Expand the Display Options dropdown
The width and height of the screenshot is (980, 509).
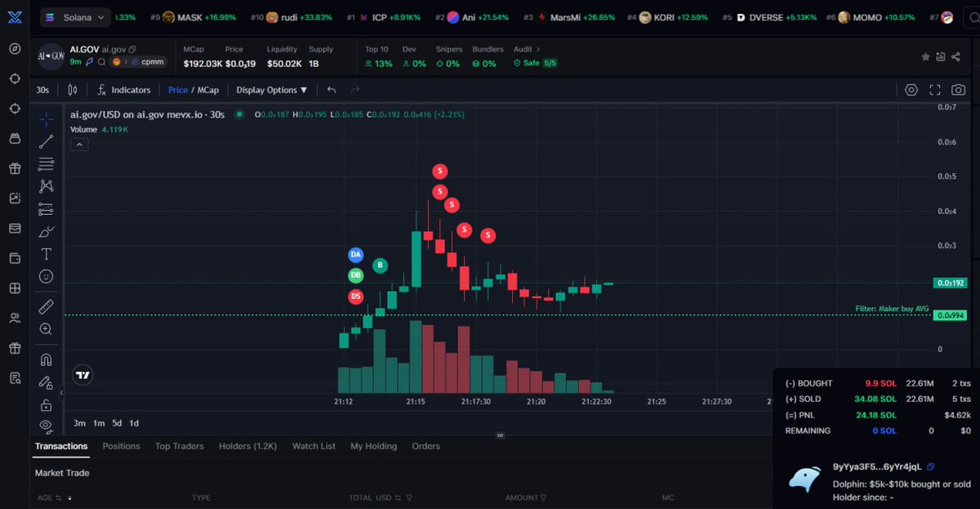[272, 90]
